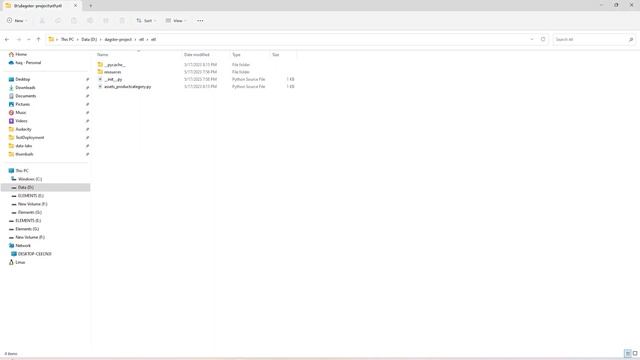The width and height of the screenshot is (640, 360).
Task: Sort by the Name column header
Action: coord(103,55)
